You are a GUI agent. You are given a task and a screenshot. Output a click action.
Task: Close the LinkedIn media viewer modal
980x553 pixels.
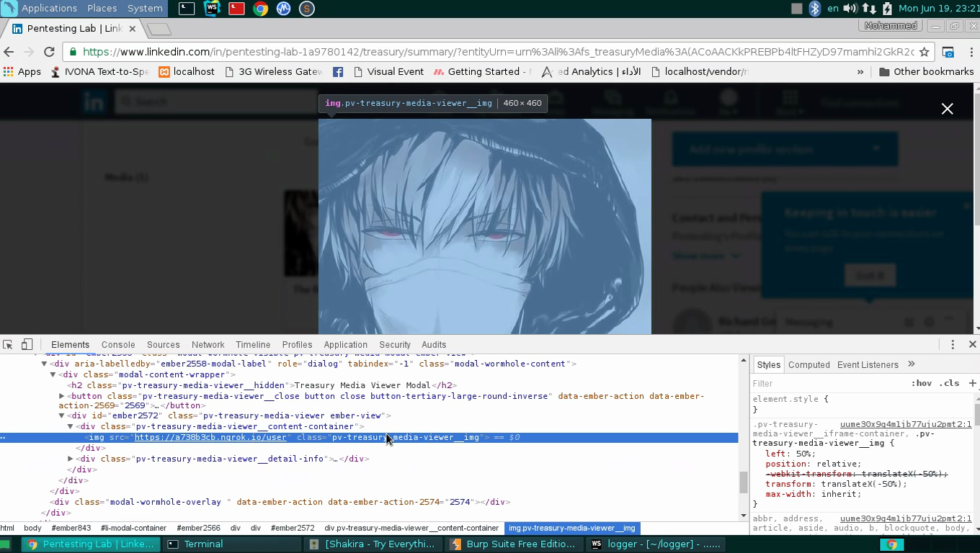click(x=948, y=109)
